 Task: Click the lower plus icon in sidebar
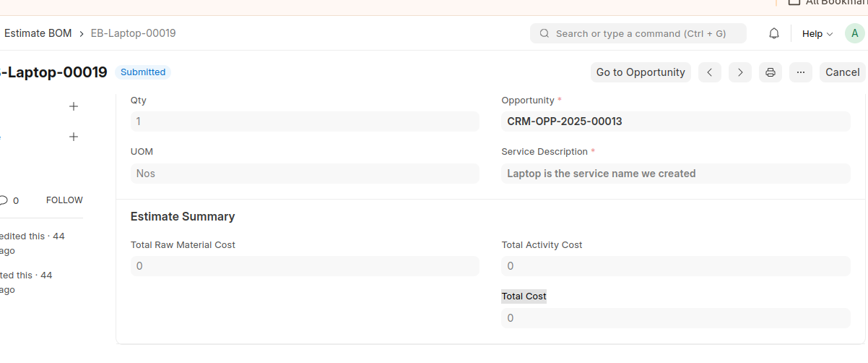pyautogui.click(x=73, y=137)
